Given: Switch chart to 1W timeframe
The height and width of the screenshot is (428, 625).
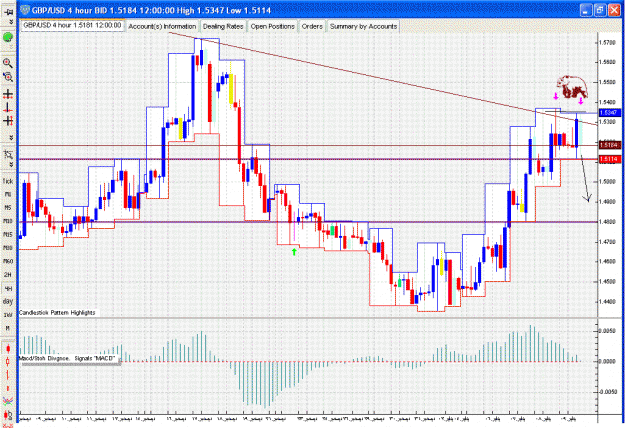Looking at the screenshot, I should pos(8,315).
